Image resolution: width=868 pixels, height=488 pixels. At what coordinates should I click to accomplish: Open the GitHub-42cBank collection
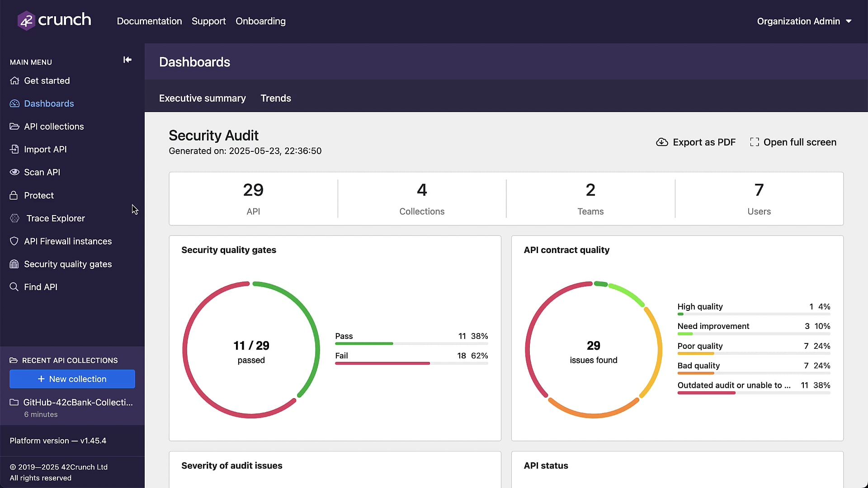(78, 402)
